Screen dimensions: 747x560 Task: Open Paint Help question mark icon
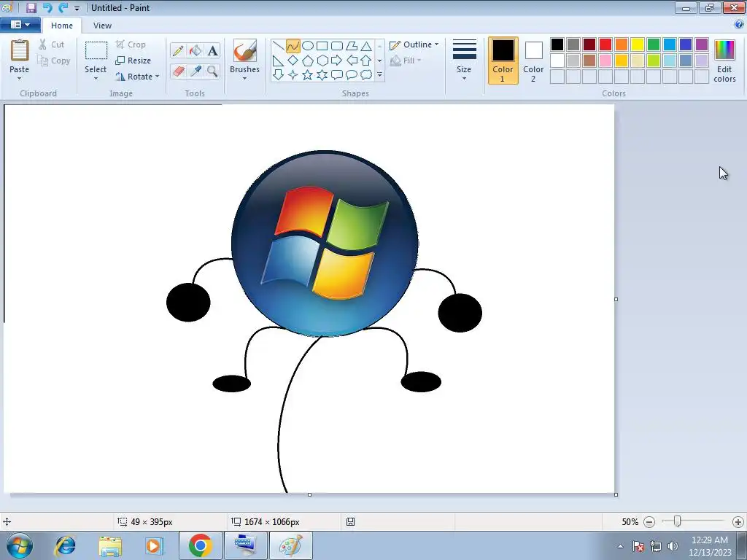[739, 24]
